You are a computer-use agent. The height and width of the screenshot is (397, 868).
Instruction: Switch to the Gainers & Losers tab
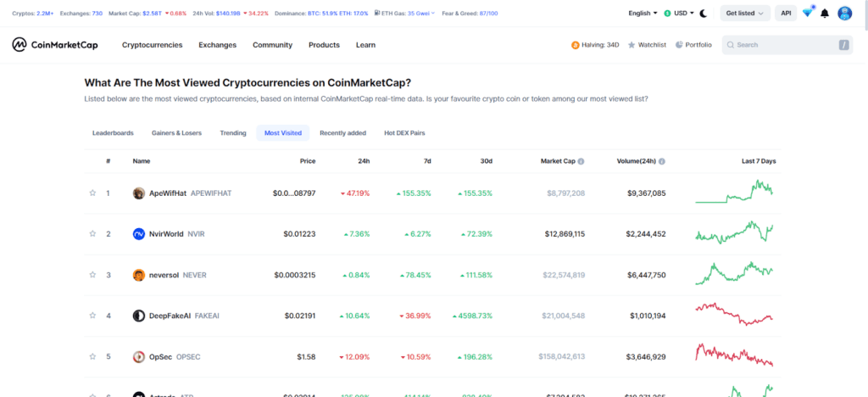click(176, 133)
